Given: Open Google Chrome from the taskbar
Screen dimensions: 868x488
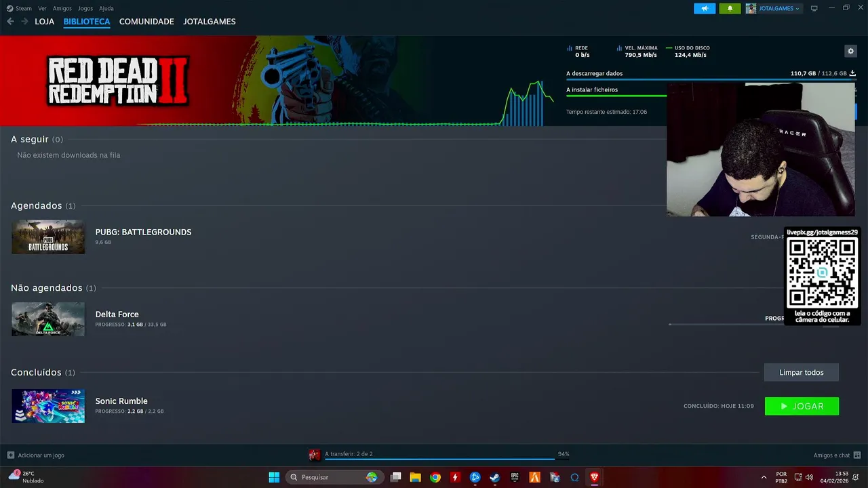Looking at the screenshot, I should pos(435,477).
